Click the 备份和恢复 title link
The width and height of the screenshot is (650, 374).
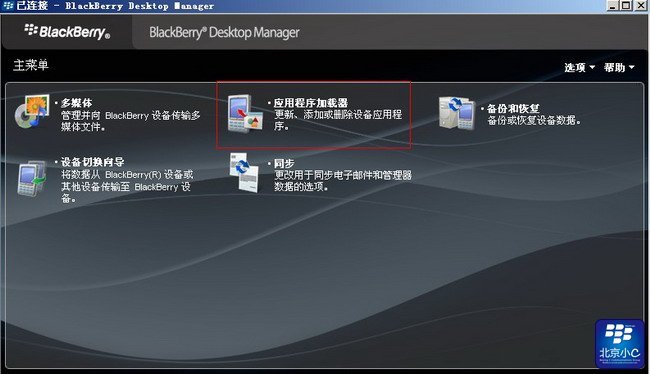coord(513,109)
